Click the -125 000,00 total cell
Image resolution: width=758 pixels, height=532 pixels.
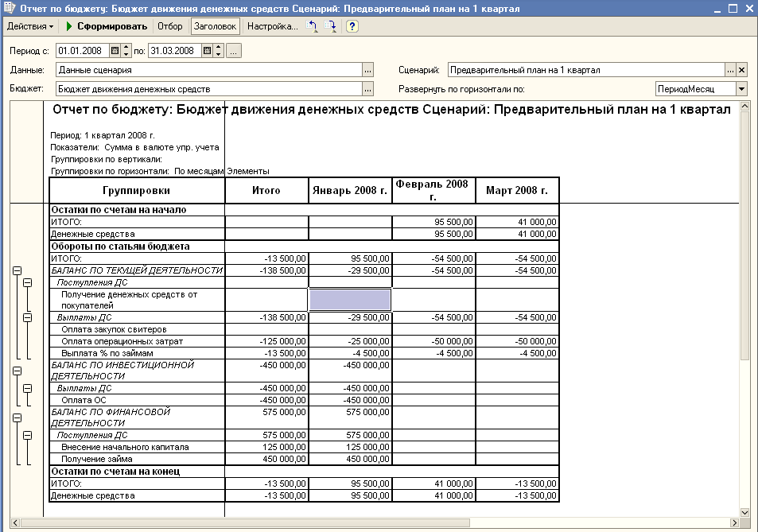(x=266, y=341)
